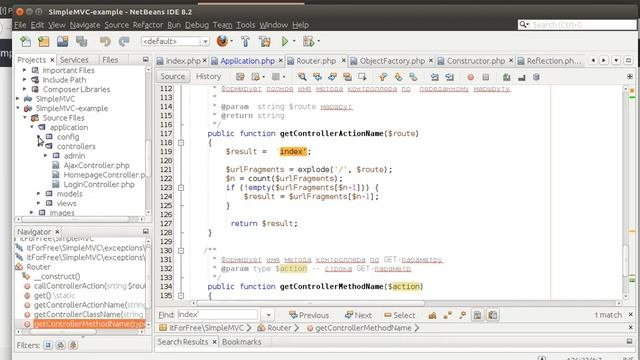Collapse the SimpleMVC-example project node

click(18, 108)
